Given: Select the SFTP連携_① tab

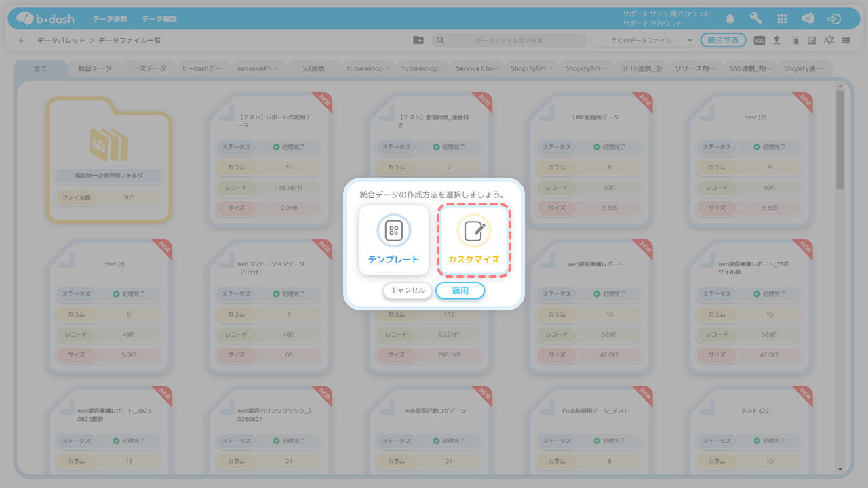Looking at the screenshot, I should click(642, 68).
